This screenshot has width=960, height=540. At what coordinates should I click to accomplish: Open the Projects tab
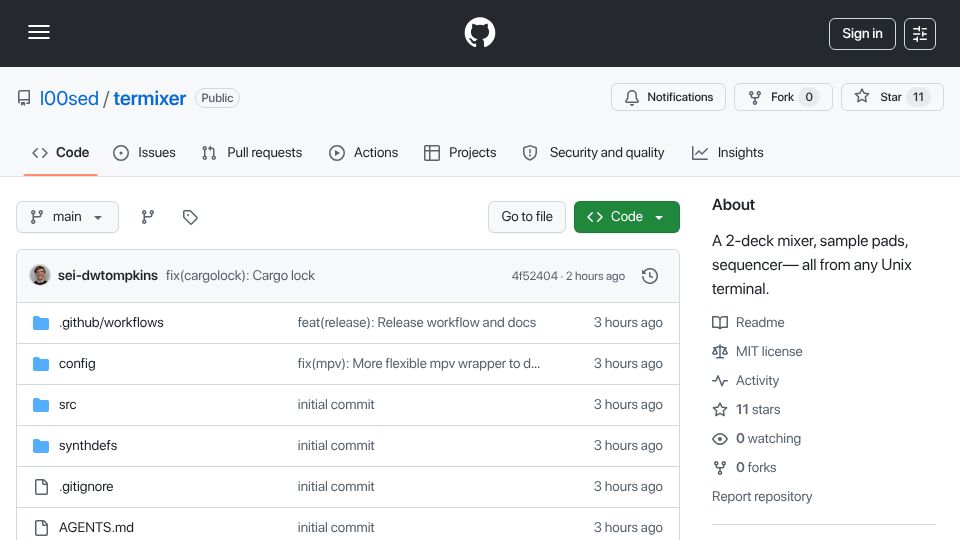pos(460,152)
